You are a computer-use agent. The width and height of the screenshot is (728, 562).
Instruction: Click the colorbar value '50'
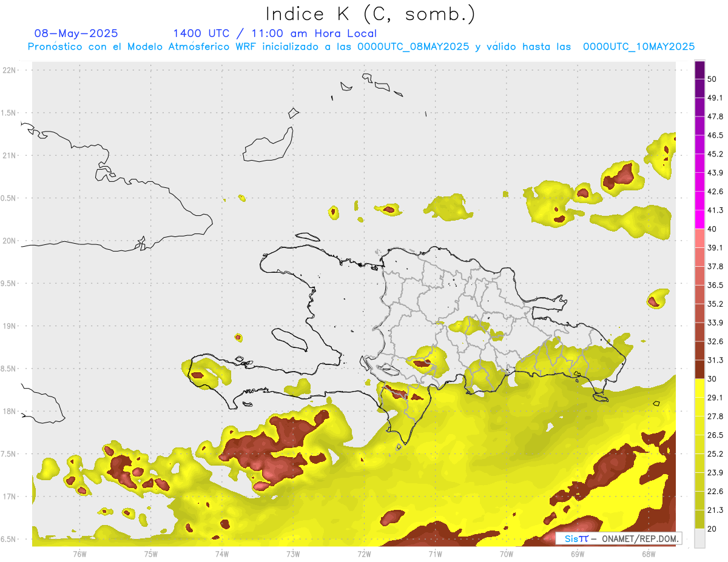point(712,79)
